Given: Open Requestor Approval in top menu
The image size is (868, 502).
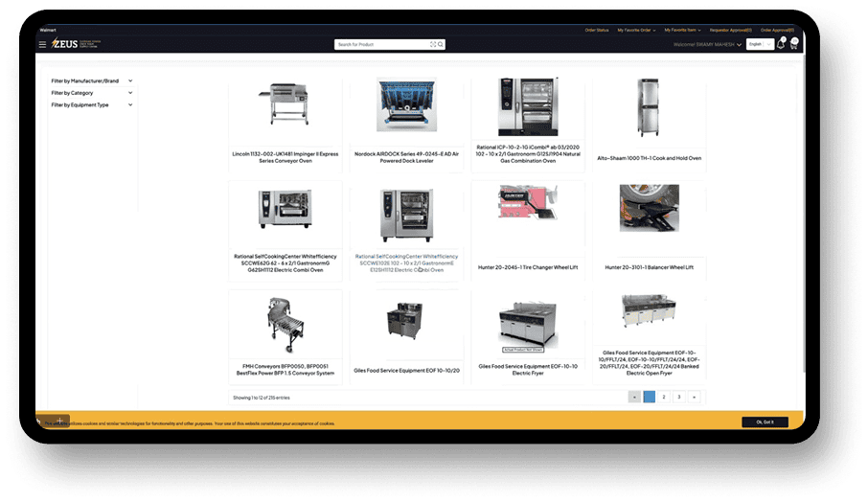Looking at the screenshot, I should point(731,30).
